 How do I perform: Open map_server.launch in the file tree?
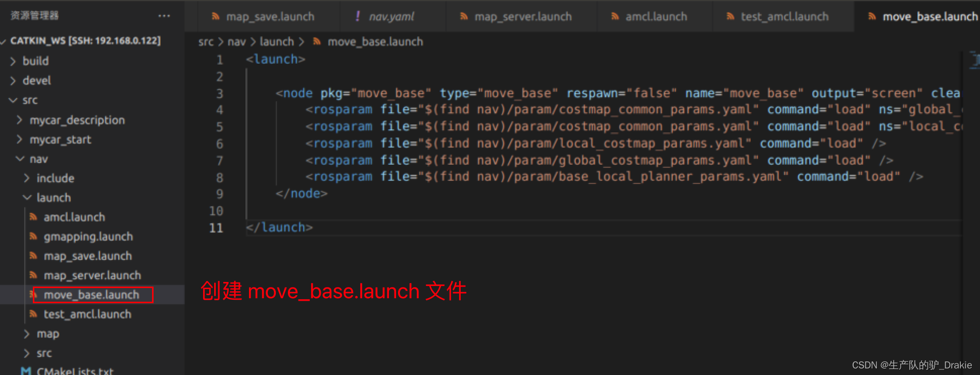click(92, 275)
